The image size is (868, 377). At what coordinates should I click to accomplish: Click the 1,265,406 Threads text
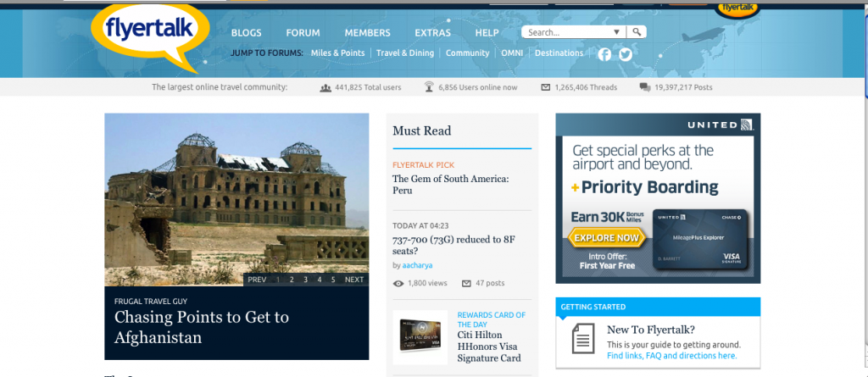click(586, 87)
